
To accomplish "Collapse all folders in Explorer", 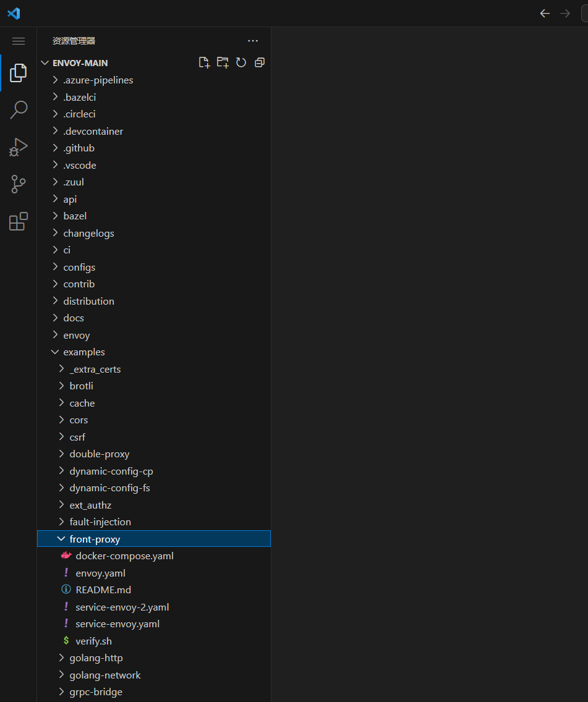I will coord(260,62).
